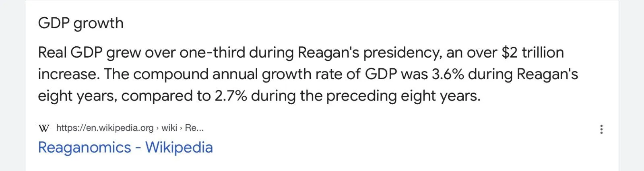Viewport: 644px width, 171px height.
Task: Open the three-dot more options menu
Action: click(x=601, y=129)
